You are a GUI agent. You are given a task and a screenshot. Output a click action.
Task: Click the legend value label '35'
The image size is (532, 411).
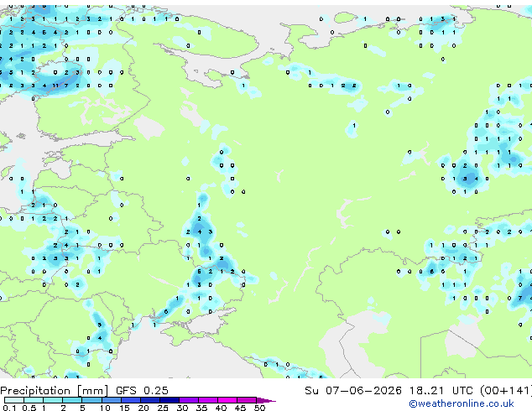pos(201,408)
